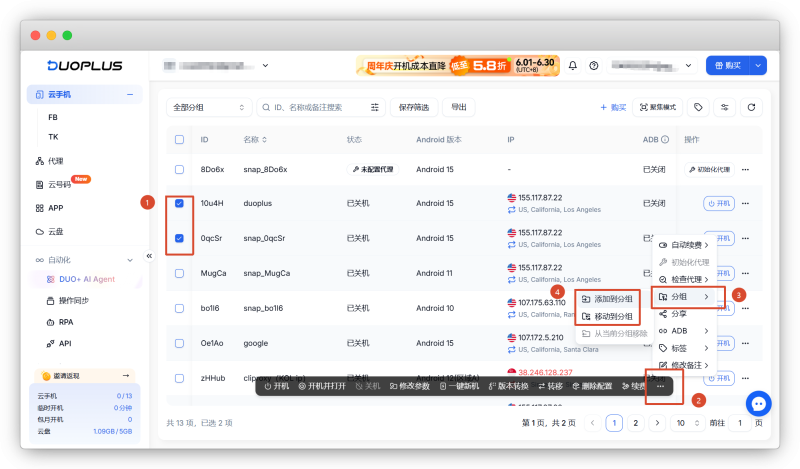Toggle the select-all checkbox in header
This screenshot has height=469, width=800.
coord(179,139)
